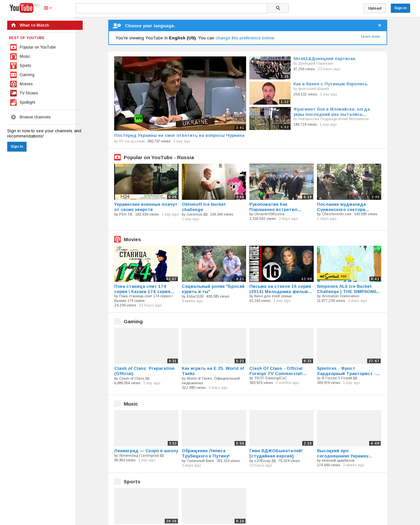The image size is (420, 525).
Task: Click the YouTube logo
Action: coord(22,8)
